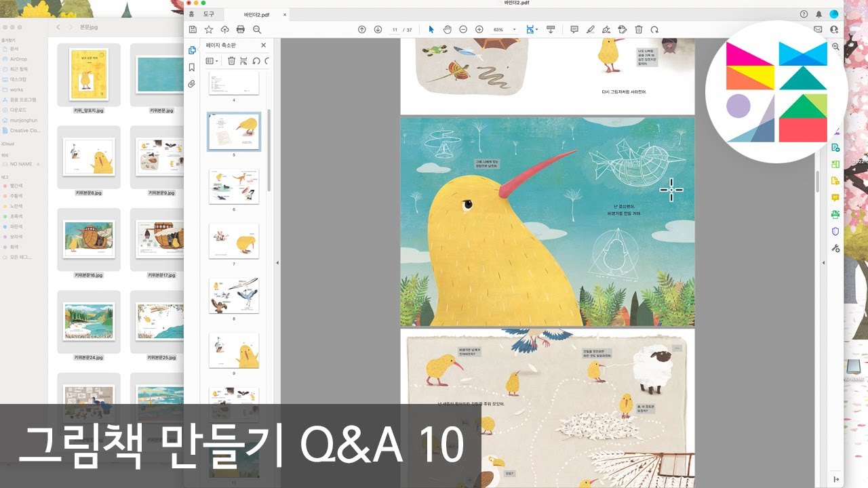Click the thumbnail panel scrollbar
868x488 pixels.
[269, 149]
